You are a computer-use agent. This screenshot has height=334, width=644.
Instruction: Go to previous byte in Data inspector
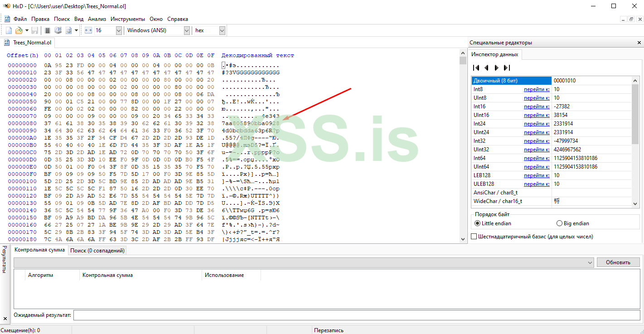[x=486, y=68]
